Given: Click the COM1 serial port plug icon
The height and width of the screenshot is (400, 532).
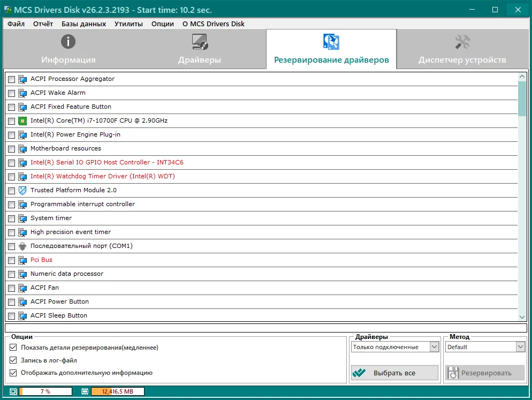Looking at the screenshot, I should tap(22, 246).
